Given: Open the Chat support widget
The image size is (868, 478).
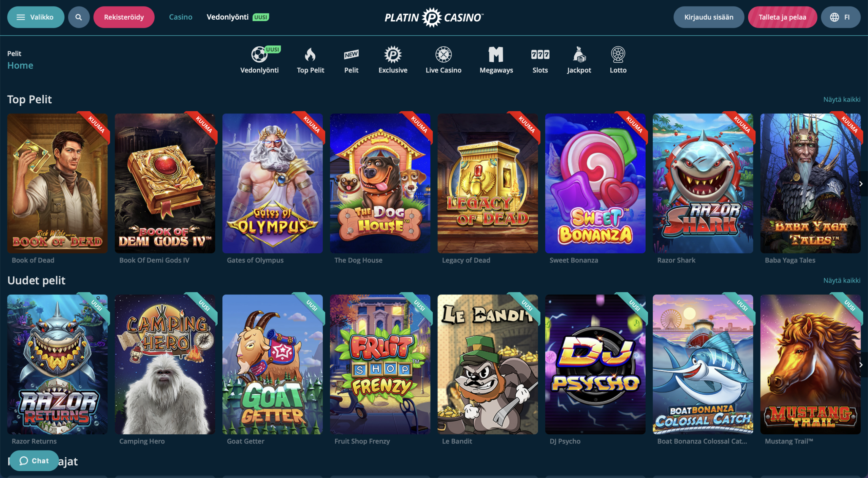Looking at the screenshot, I should 34,460.
